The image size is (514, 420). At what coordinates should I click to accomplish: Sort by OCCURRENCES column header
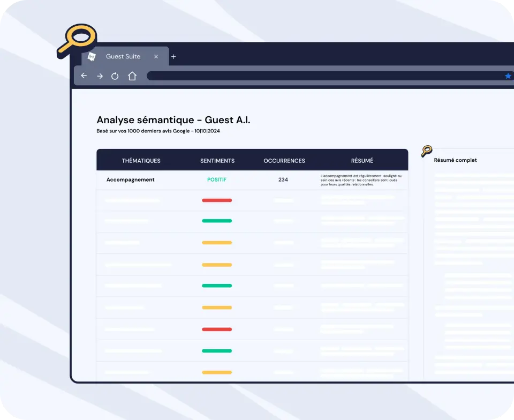(x=284, y=161)
